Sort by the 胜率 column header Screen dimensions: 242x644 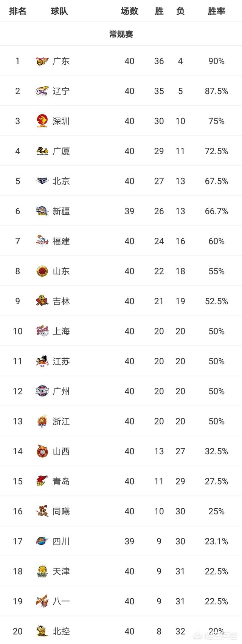[x=216, y=11]
